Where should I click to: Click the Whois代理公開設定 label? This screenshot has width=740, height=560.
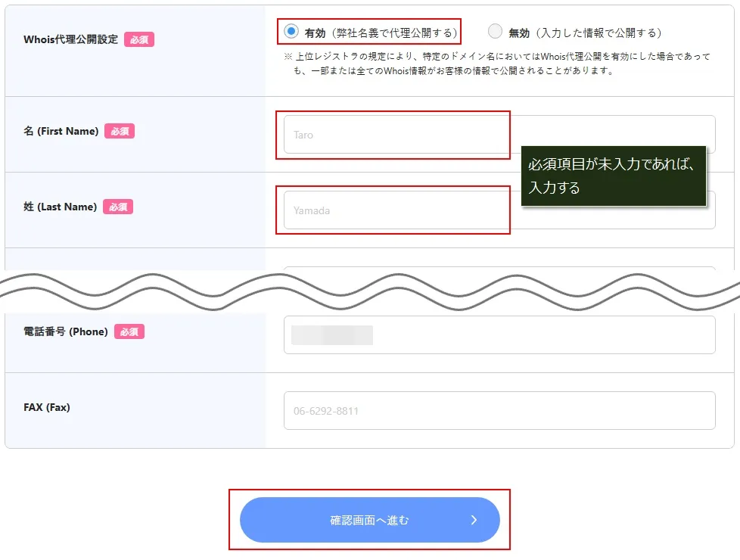71,39
